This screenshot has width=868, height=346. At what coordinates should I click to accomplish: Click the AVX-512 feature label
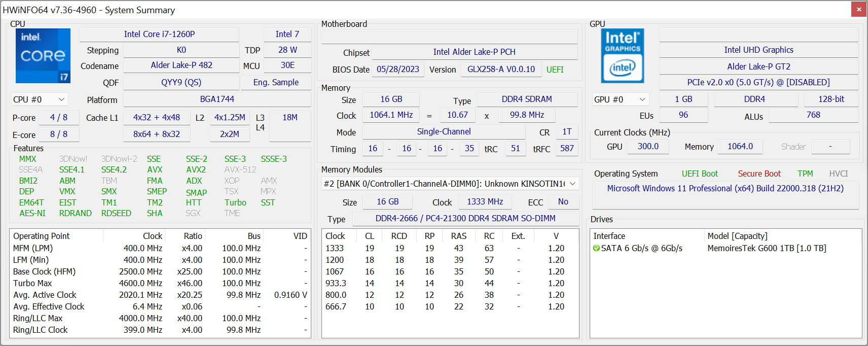click(240, 169)
